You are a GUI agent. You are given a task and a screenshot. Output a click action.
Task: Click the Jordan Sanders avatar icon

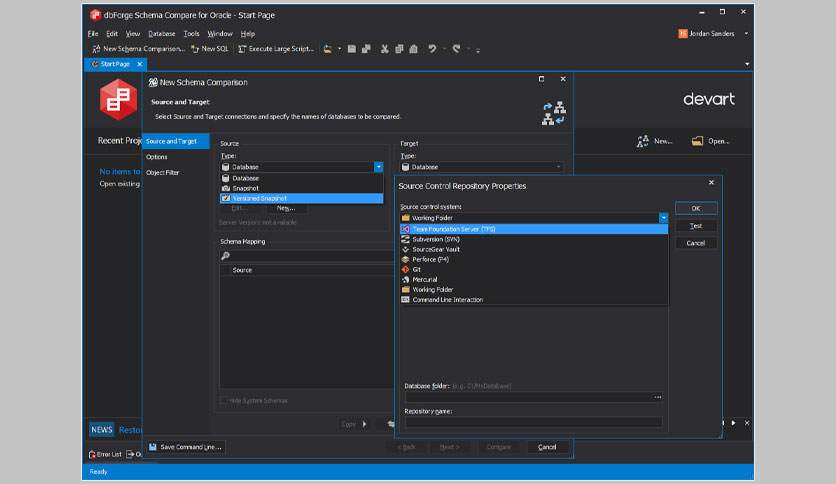[682, 34]
